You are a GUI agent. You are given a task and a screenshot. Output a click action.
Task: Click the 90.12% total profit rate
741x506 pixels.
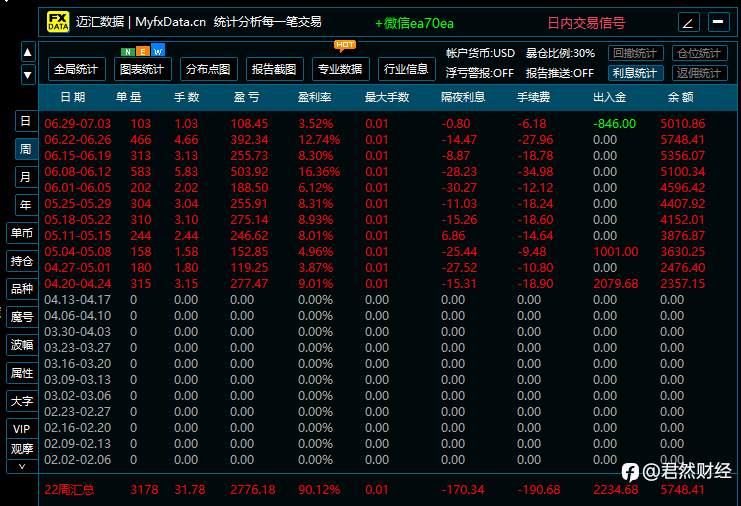pyautogui.click(x=319, y=489)
